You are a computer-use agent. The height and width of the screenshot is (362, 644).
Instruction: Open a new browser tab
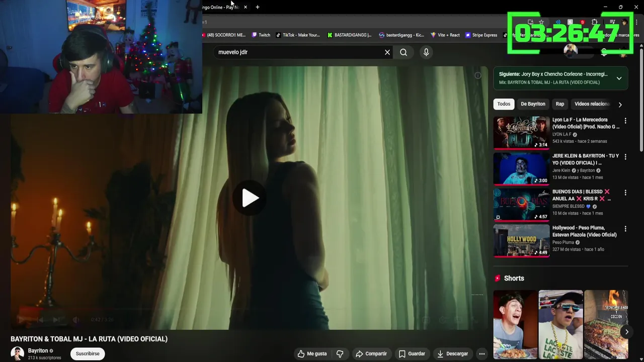point(258,7)
